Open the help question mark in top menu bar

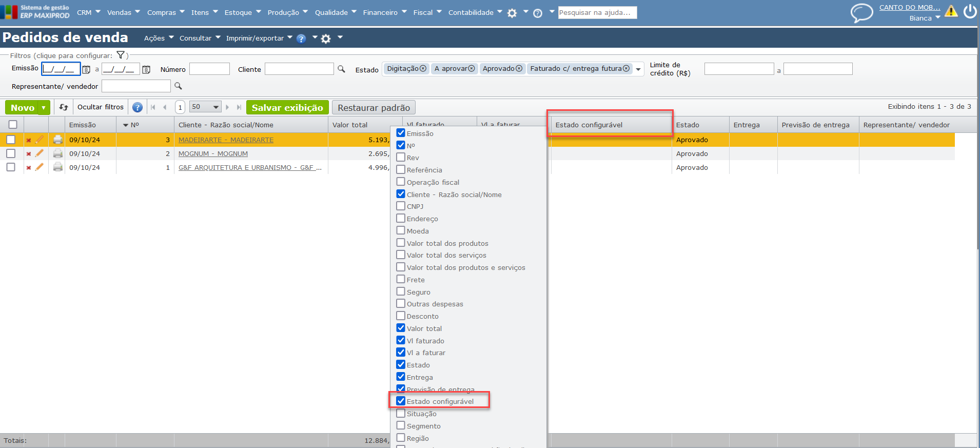(538, 13)
